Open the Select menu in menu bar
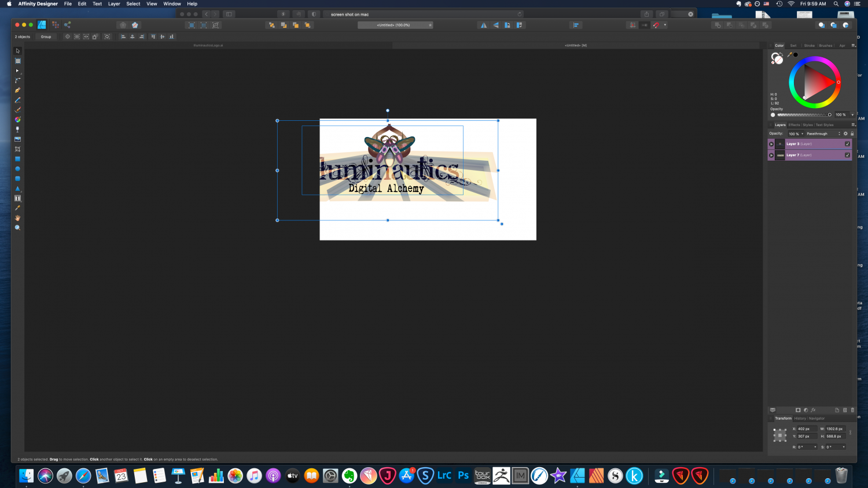 (133, 3)
